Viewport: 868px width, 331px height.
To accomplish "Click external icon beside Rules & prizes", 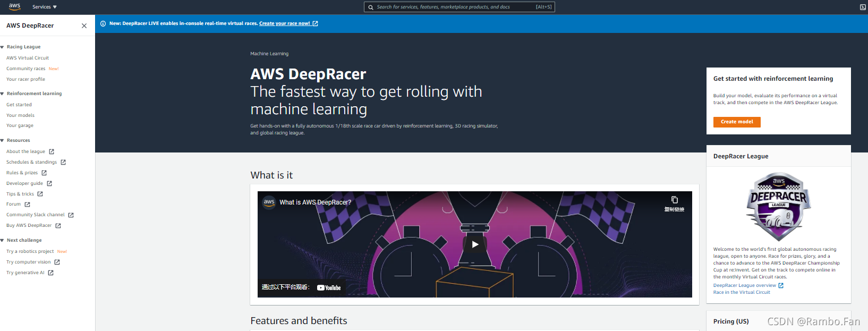I will click(44, 173).
